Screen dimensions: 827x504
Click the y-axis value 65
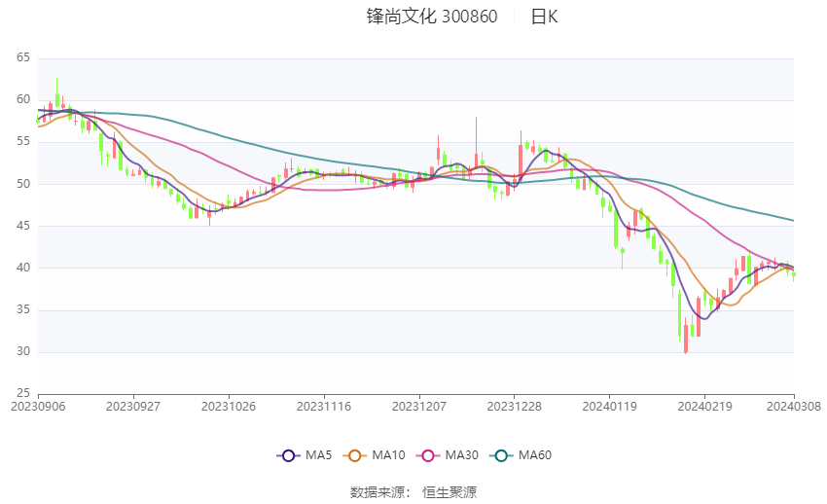pos(23,57)
